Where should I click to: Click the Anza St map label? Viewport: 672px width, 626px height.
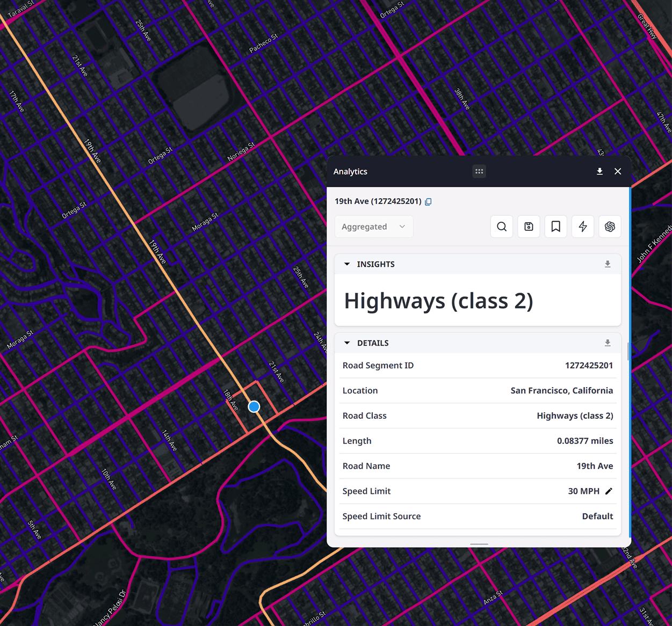(493, 598)
